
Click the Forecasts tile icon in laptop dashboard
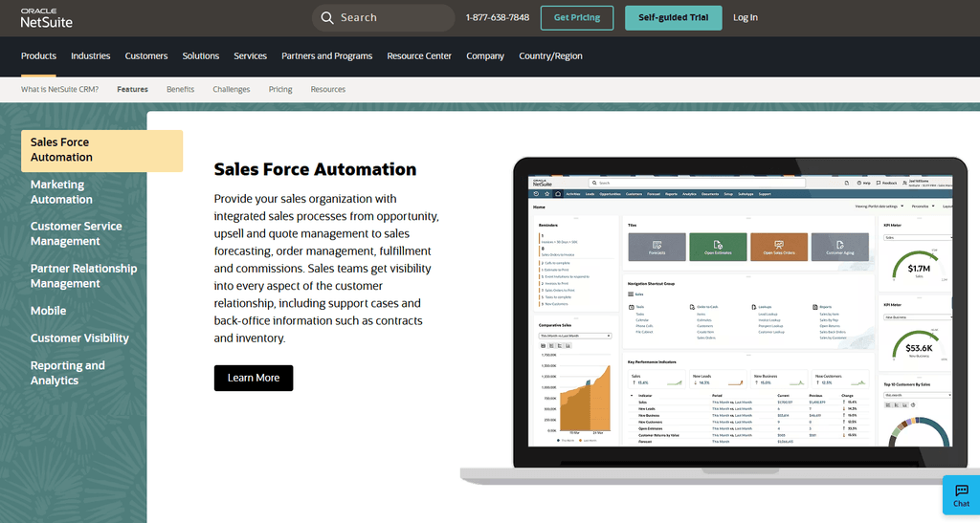pos(657,245)
